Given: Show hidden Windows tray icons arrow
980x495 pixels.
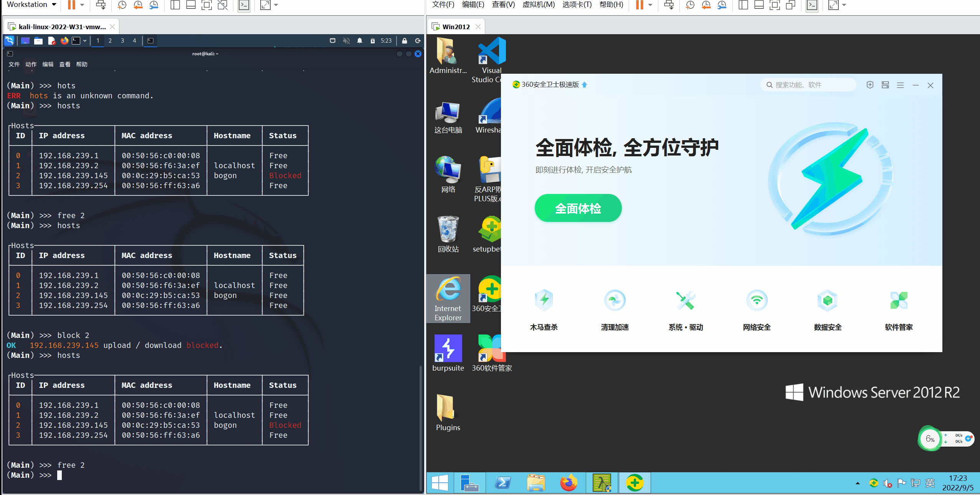Looking at the screenshot, I should tap(858, 483).
